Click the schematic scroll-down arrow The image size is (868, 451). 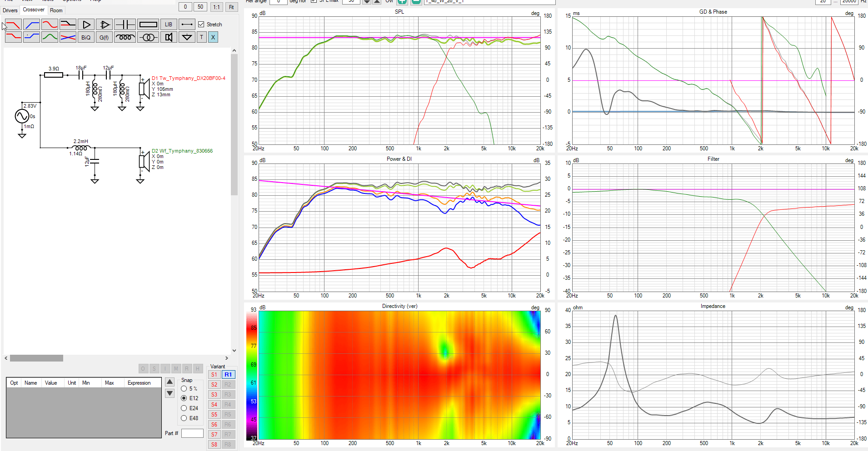[x=234, y=351]
